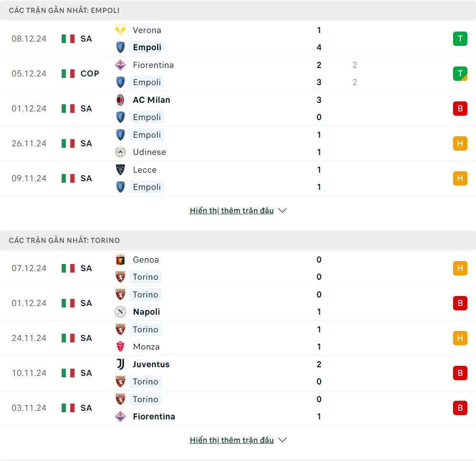The image size is (476, 461).
Task: Click the Fiorentina crest in Empoli's cup match
Action: [120, 65]
